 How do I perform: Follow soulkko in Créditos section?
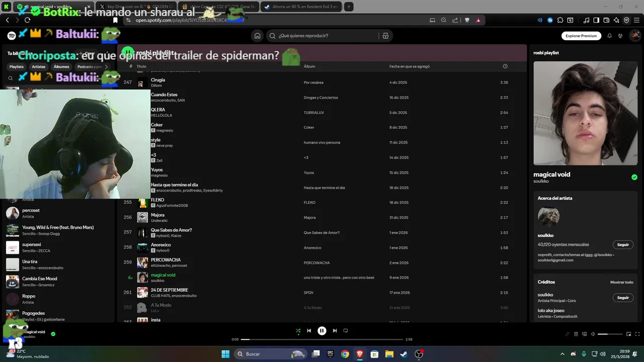point(623,297)
